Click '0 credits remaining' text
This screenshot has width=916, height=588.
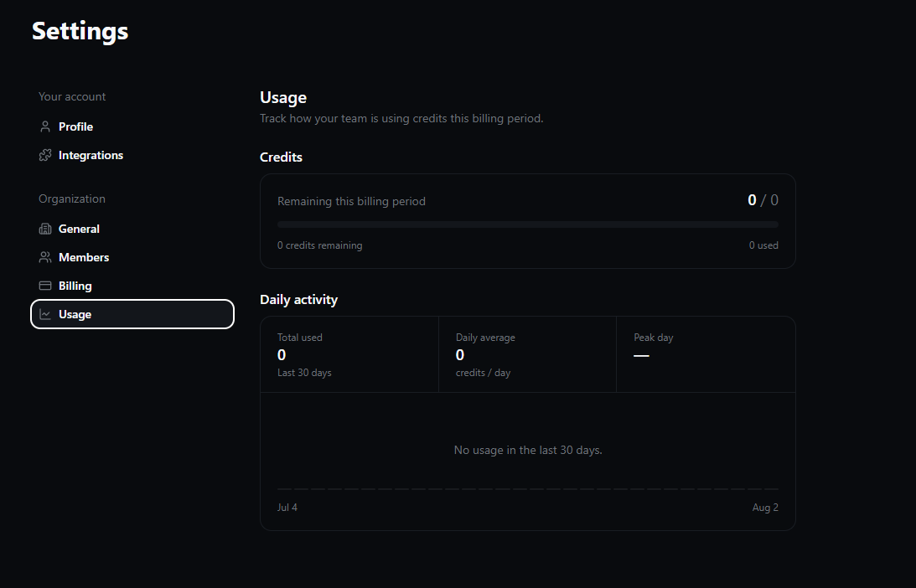(x=319, y=245)
